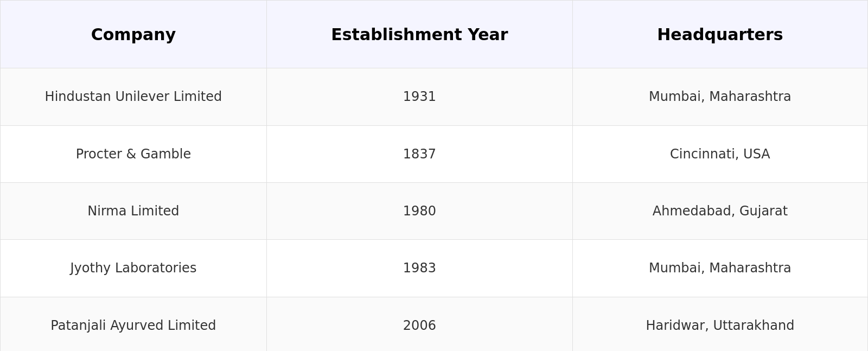The height and width of the screenshot is (351, 868).
Task: Select the Patanjali Ayurved Limited cell
Action: coord(133,326)
